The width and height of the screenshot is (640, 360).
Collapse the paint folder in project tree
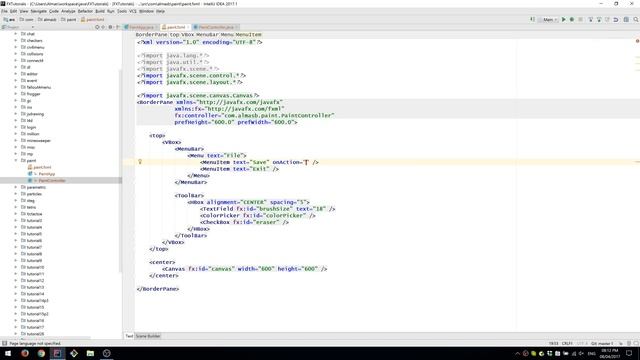16,160
